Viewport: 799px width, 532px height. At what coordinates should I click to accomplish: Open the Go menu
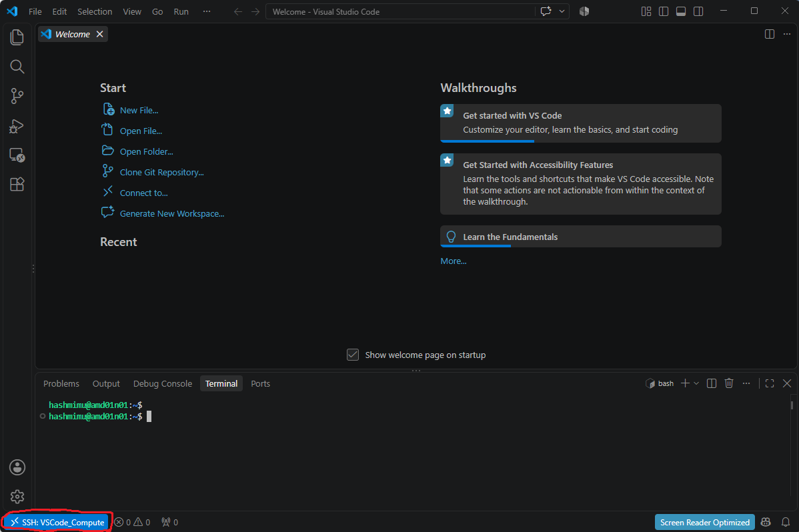tap(157, 11)
